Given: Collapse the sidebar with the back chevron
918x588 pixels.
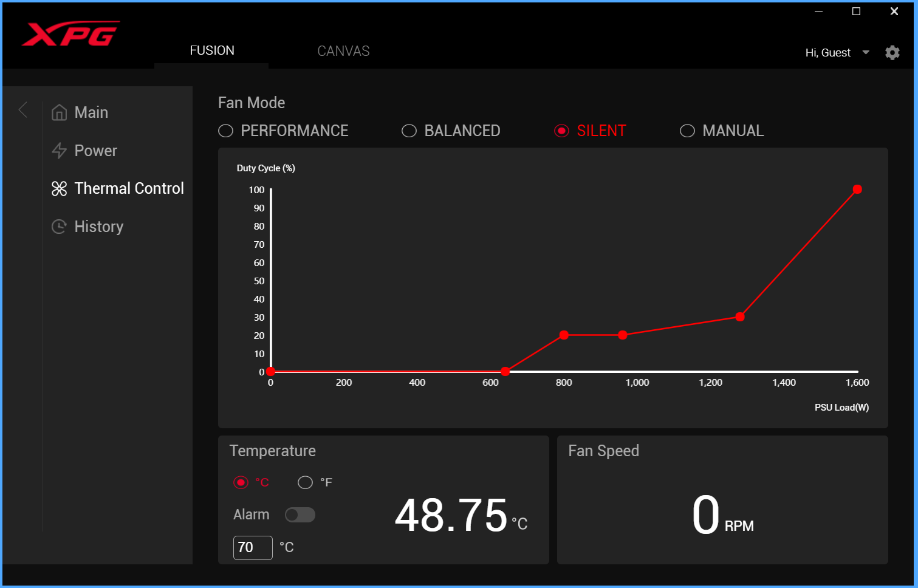Looking at the screenshot, I should click(23, 110).
